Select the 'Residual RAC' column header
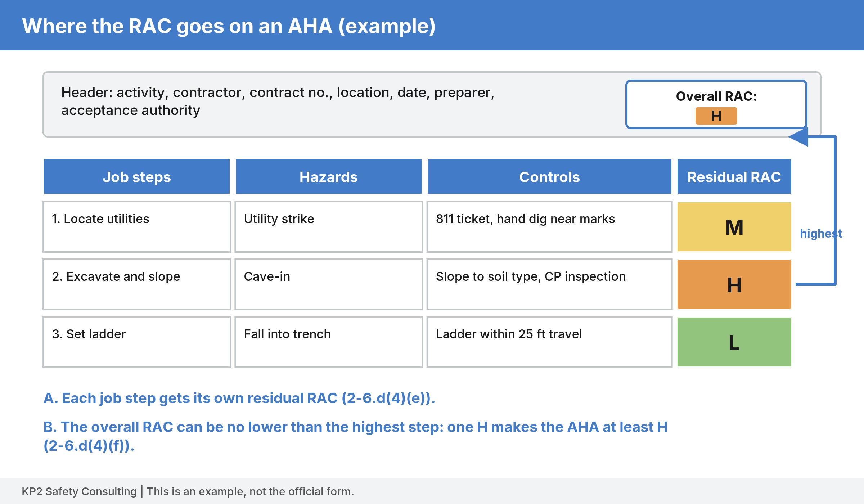The width and height of the screenshot is (864, 504). point(734,176)
